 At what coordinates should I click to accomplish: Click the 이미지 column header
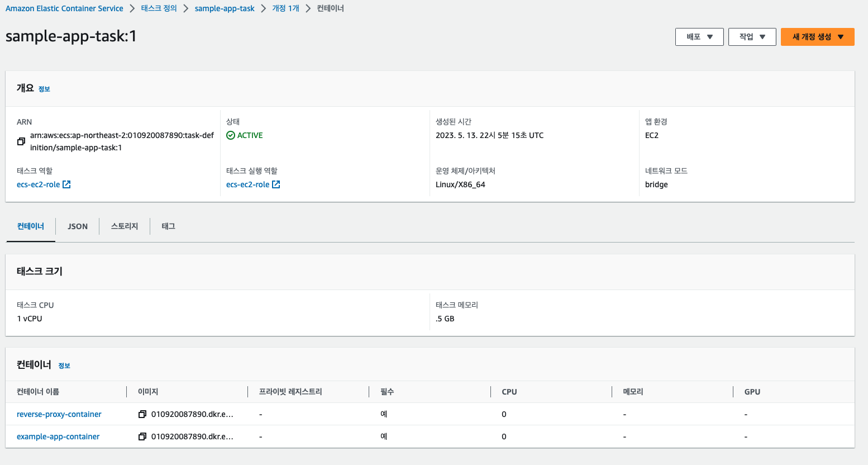click(x=148, y=392)
